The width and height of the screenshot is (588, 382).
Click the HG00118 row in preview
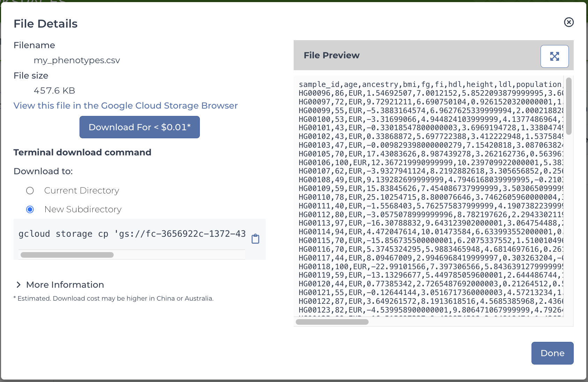coord(431,267)
